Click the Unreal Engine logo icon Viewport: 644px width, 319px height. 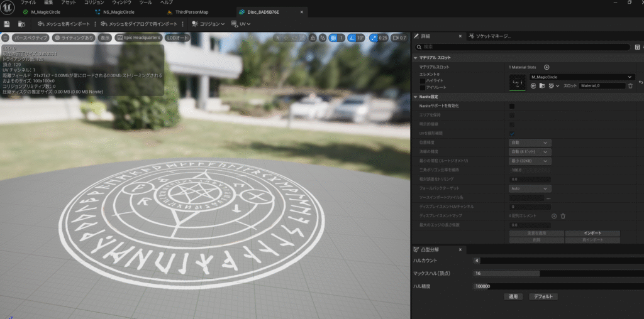click(8, 7)
